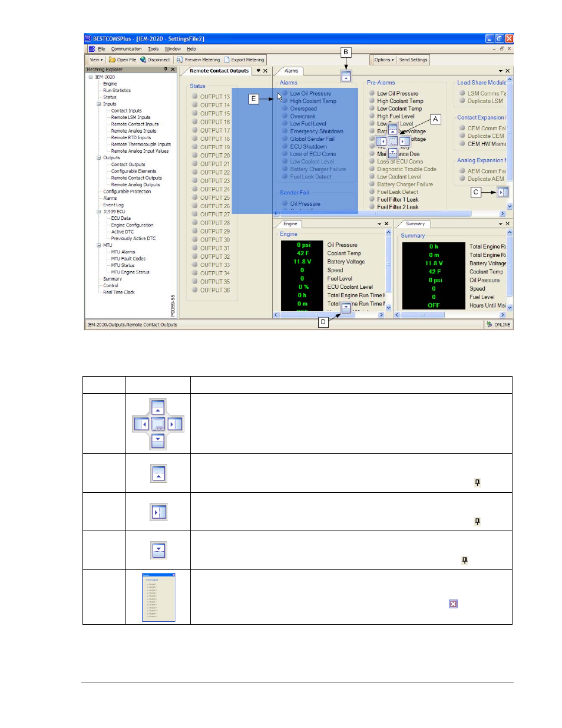Click the page icon beside Export Metering
The height and width of the screenshot is (728, 562).
227,60
